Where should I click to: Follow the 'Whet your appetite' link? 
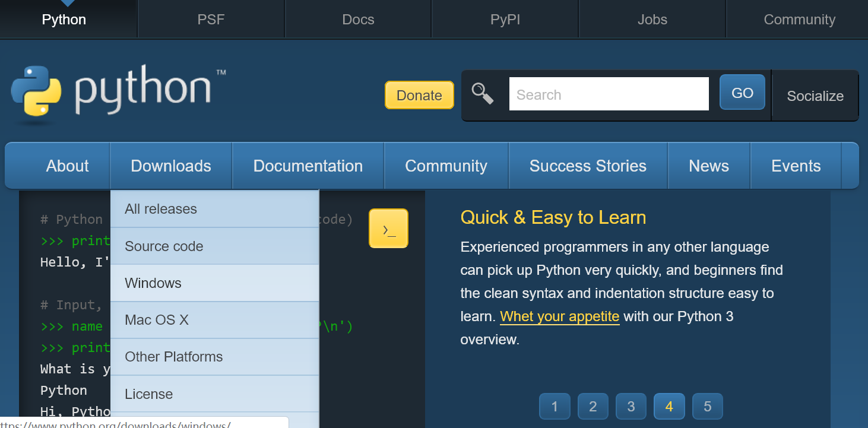pos(559,316)
